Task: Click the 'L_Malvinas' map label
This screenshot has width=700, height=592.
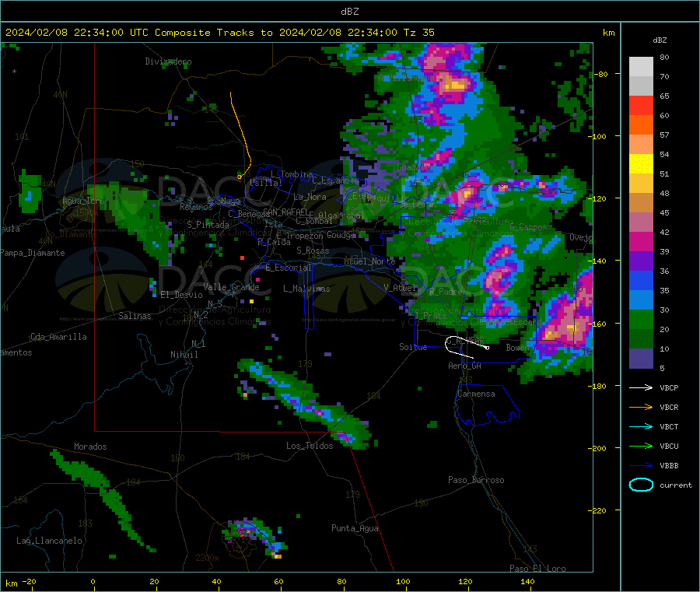Action: click(x=306, y=289)
